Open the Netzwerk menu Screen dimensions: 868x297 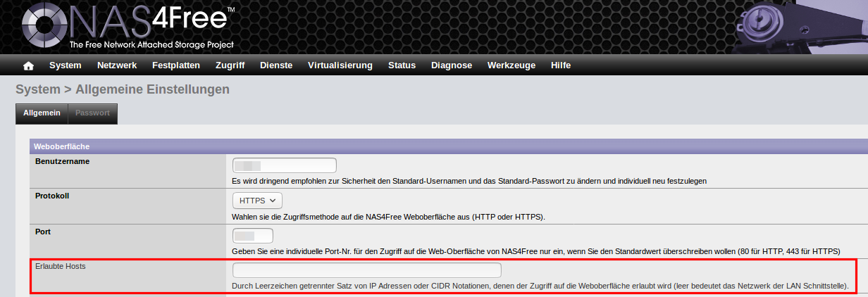(x=117, y=65)
